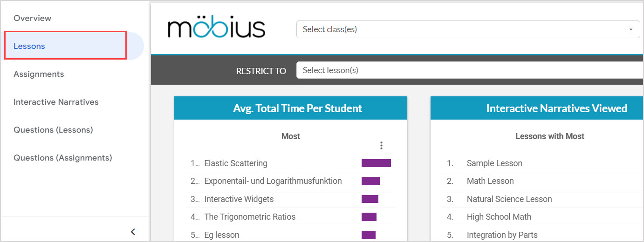Go to the Overview page

pos(33,18)
